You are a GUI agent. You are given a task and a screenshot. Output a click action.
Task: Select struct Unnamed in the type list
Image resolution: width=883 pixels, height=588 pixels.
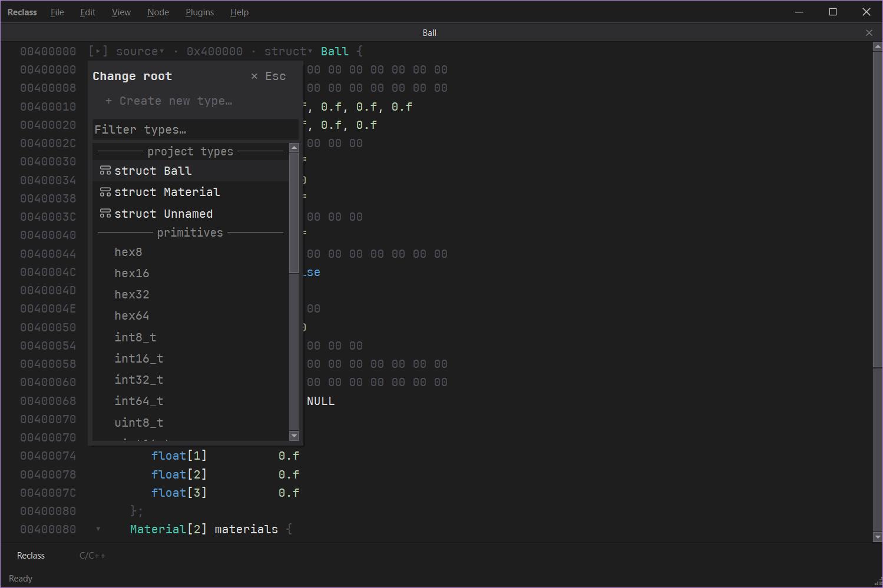191,214
